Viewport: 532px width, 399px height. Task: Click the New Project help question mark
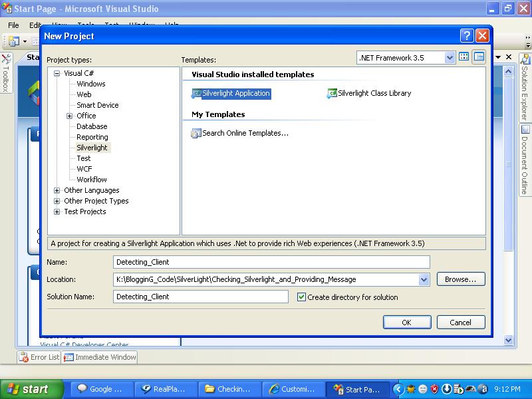[467, 35]
